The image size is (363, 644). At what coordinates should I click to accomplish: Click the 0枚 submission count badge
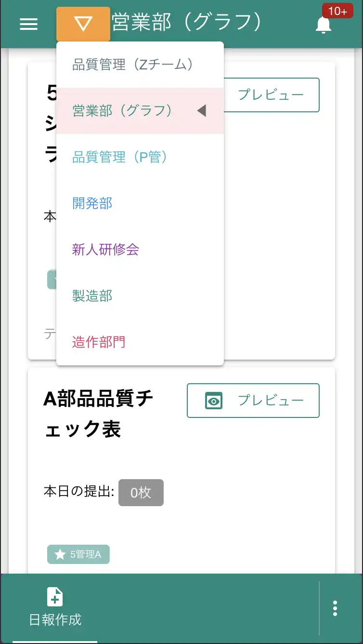point(141,493)
